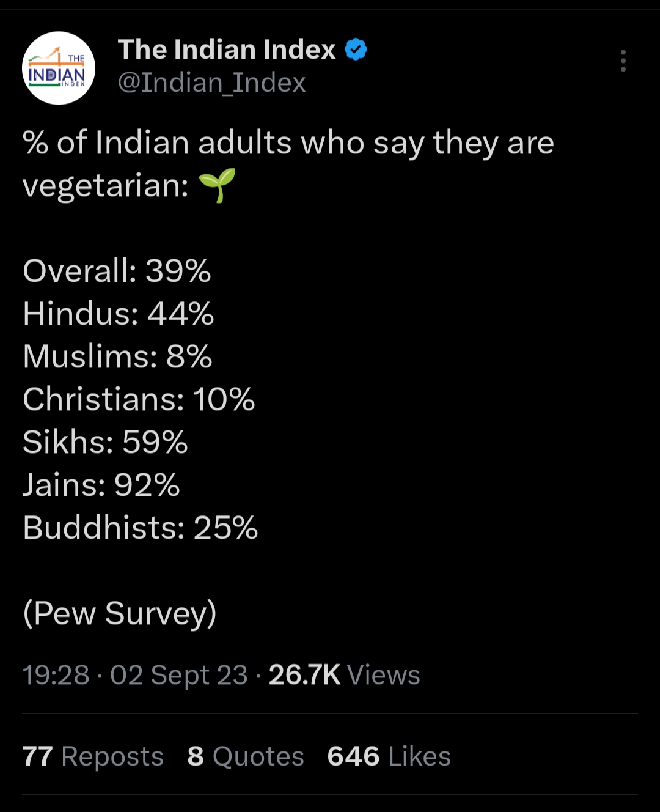Viewport: 660px width, 812px height.
Task: Open The Indian Index display name
Action: (x=227, y=50)
